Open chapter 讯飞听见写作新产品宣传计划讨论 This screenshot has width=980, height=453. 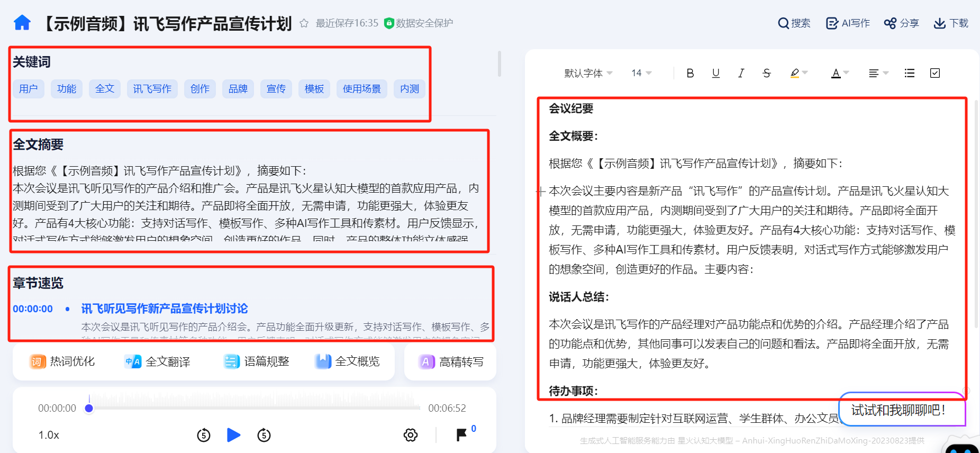click(165, 309)
